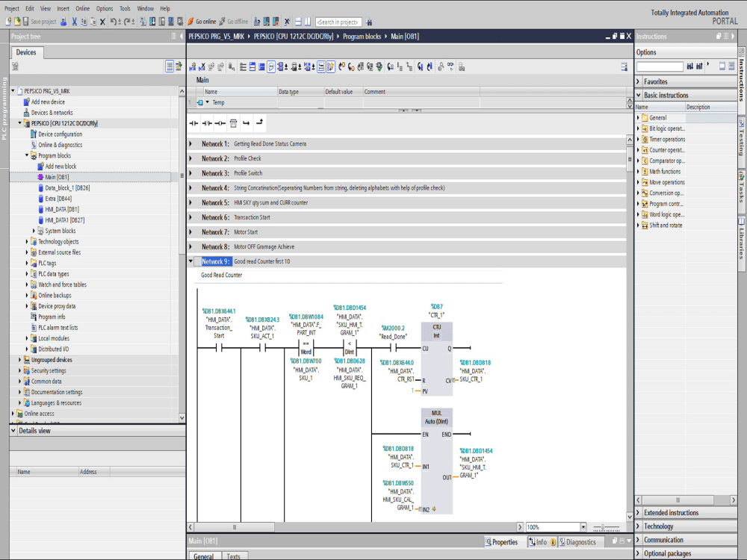Collapse Network 9: Good read Counter first 10
Screen dimensions: 747x560
point(191,261)
